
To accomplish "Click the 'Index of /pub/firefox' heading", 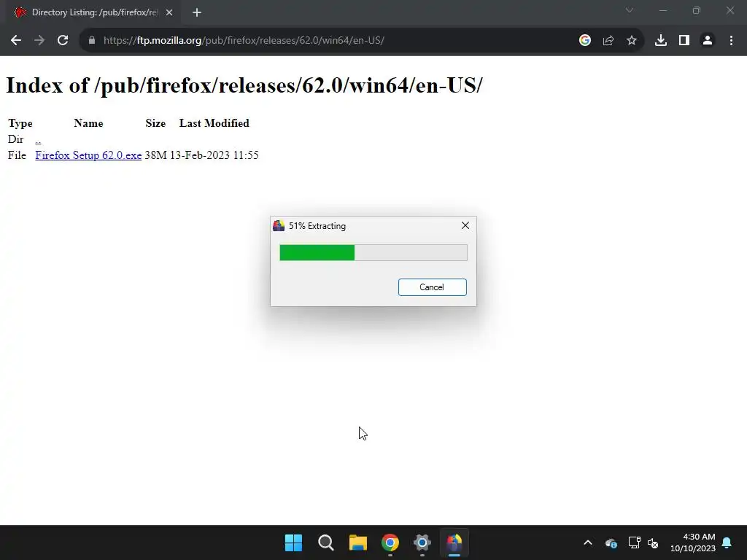I will [244, 86].
